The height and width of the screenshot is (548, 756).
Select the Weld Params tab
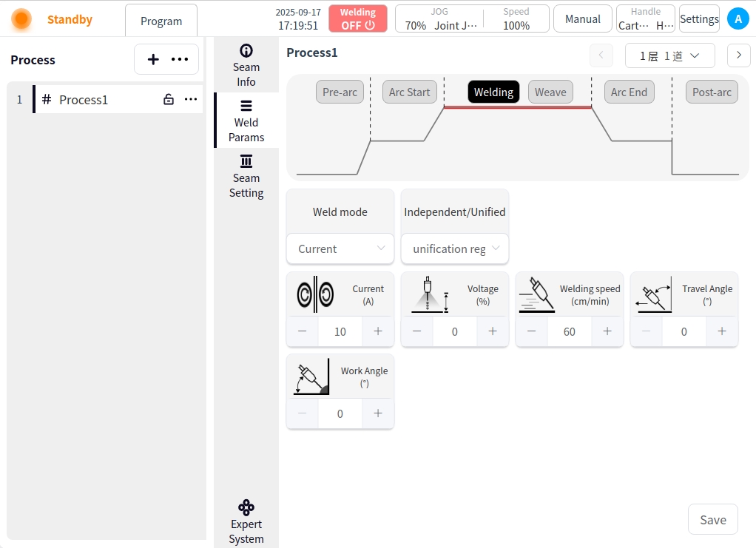pyautogui.click(x=246, y=121)
